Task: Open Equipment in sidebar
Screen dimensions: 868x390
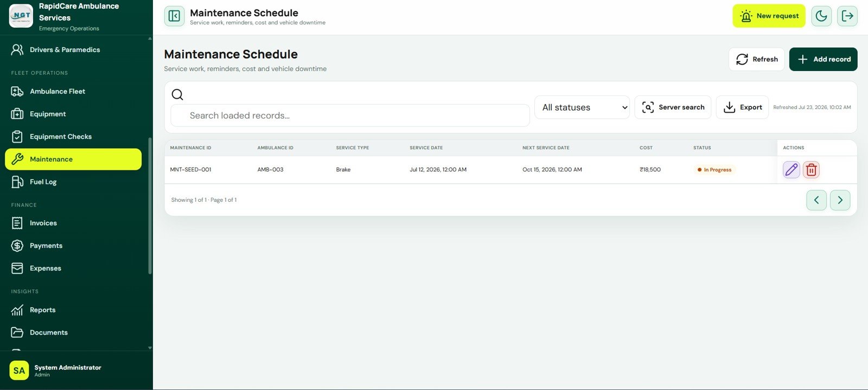Action: tap(73, 114)
